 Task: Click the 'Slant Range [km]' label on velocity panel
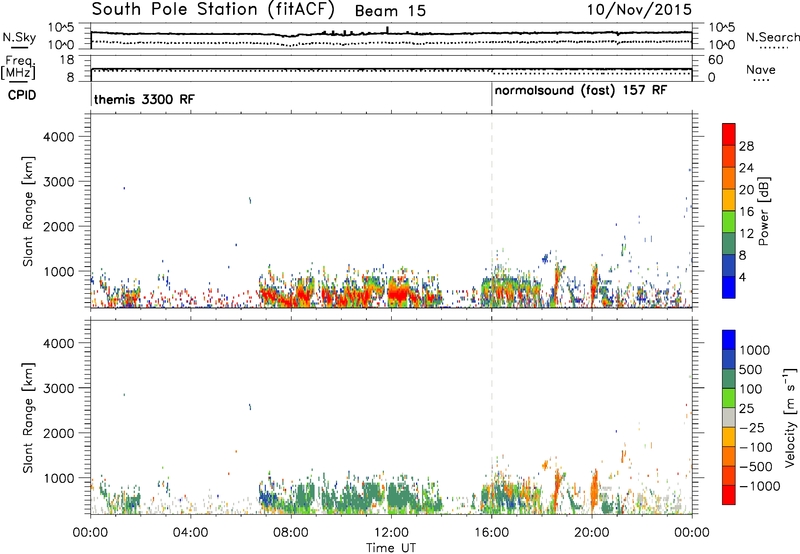point(28,418)
